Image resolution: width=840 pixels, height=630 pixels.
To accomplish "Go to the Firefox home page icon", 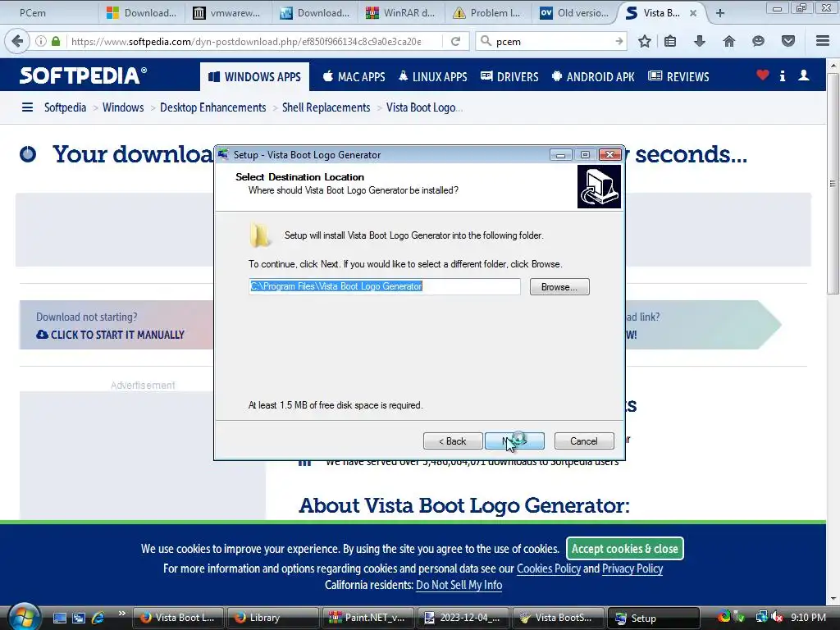I will pos(728,41).
